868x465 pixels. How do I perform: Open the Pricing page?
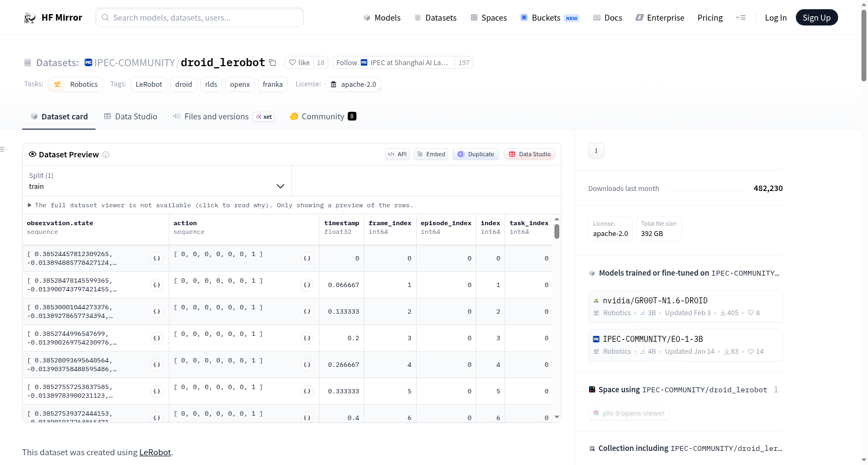[x=710, y=18]
